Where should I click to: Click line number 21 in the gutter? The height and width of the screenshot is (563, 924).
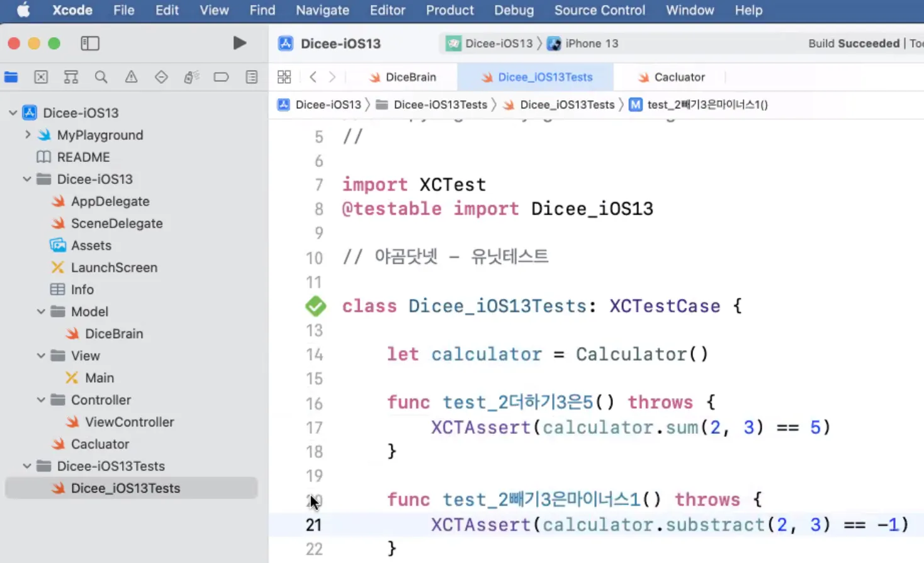click(314, 525)
